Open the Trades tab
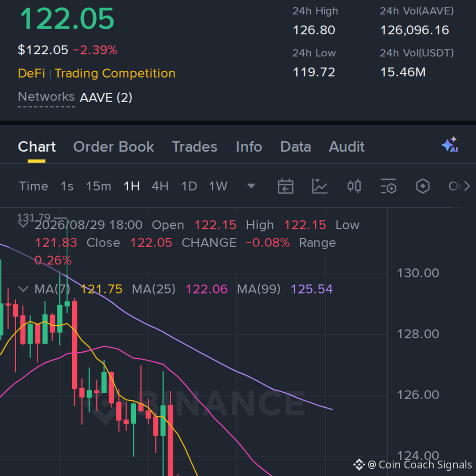The height and width of the screenshot is (476, 476). (x=195, y=147)
